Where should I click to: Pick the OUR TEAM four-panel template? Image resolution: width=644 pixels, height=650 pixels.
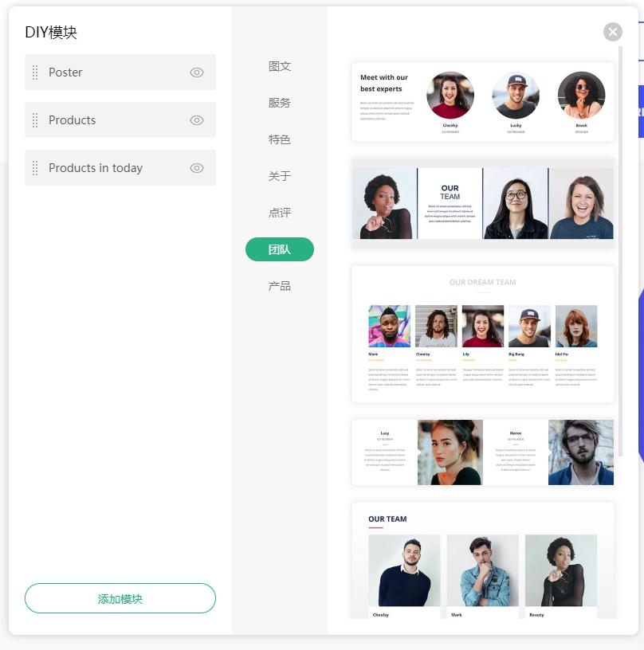pyautogui.click(x=483, y=203)
